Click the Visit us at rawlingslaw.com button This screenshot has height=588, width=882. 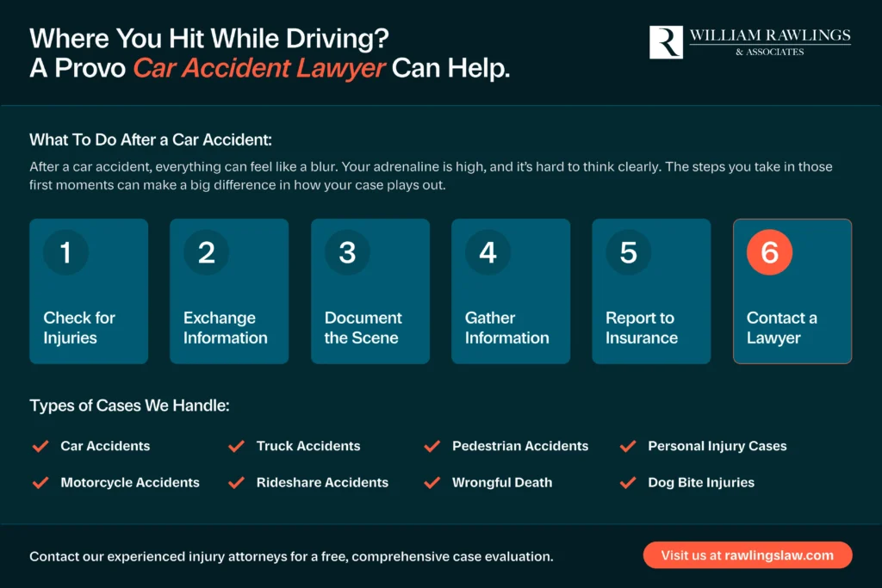pos(747,555)
